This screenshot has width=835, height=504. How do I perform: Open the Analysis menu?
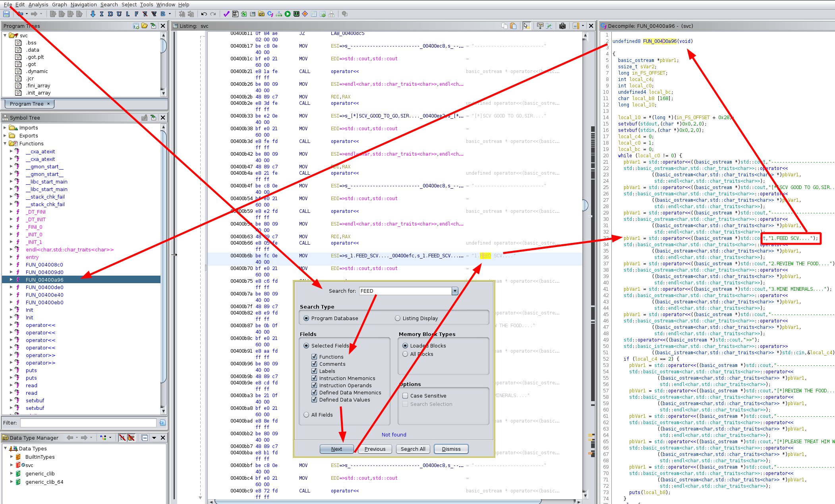[x=38, y=5]
